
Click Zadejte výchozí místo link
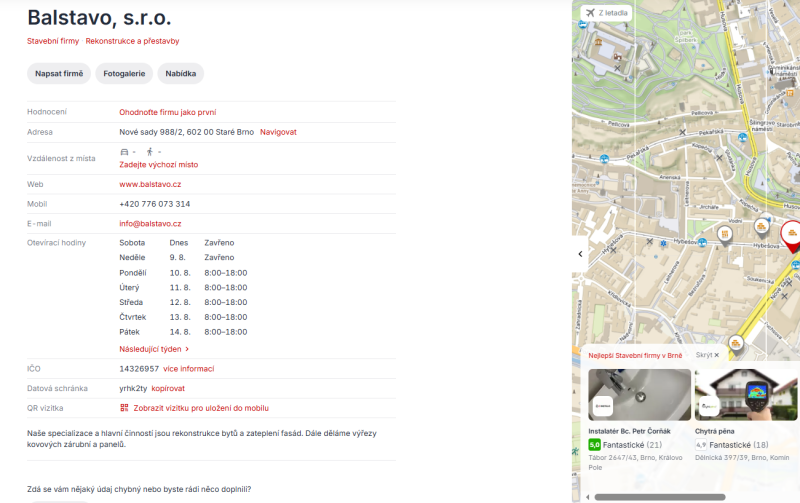(x=159, y=165)
